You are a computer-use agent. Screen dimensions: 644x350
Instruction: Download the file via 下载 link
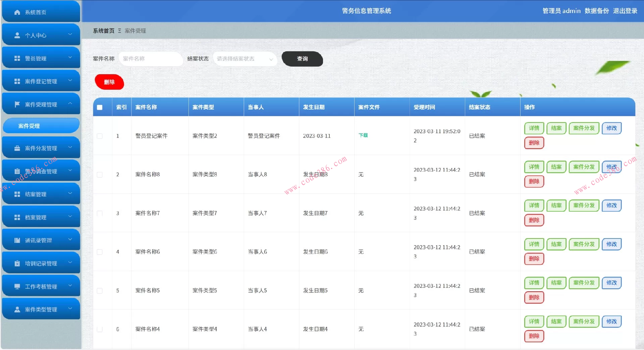point(363,136)
